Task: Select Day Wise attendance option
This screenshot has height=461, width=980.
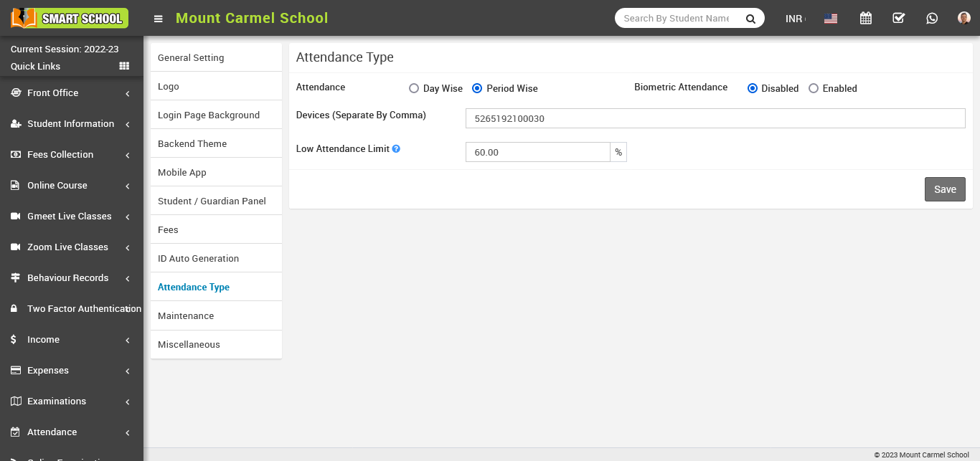Action: (414, 88)
